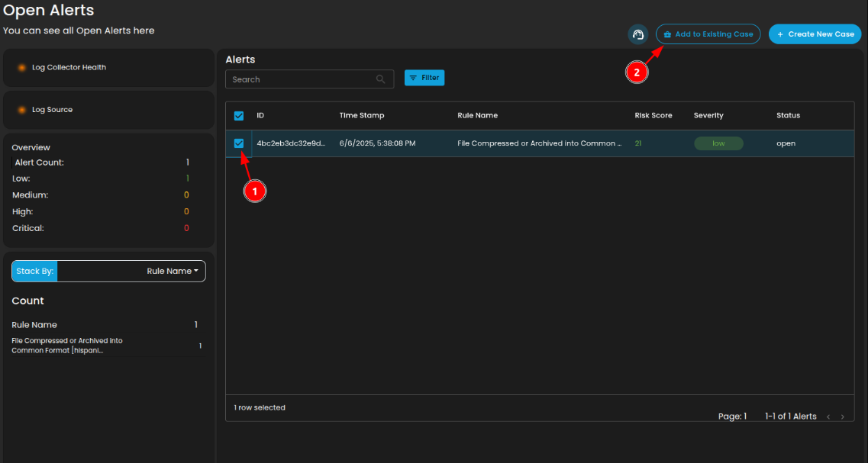
Task: Click the Log Source status indicator
Action: click(22, 110)
